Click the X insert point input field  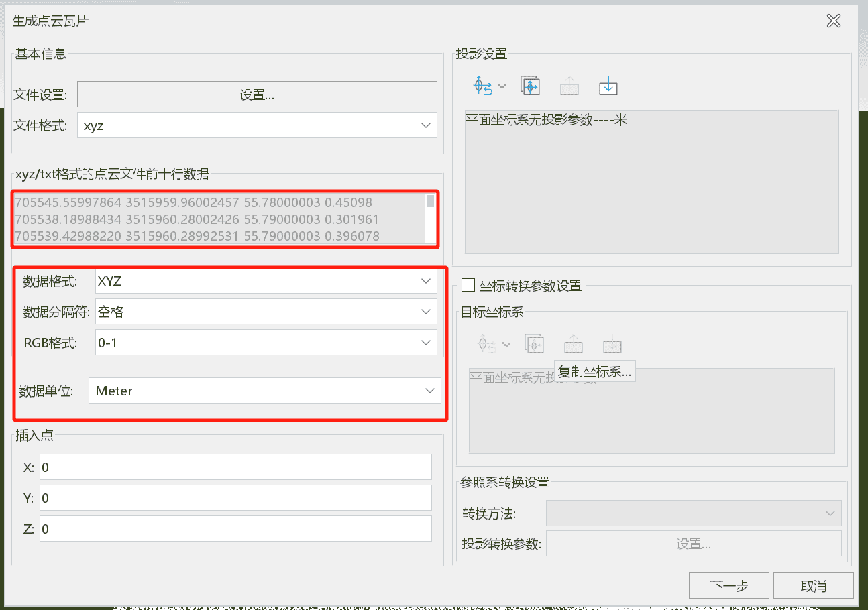[x=235, y=467]
